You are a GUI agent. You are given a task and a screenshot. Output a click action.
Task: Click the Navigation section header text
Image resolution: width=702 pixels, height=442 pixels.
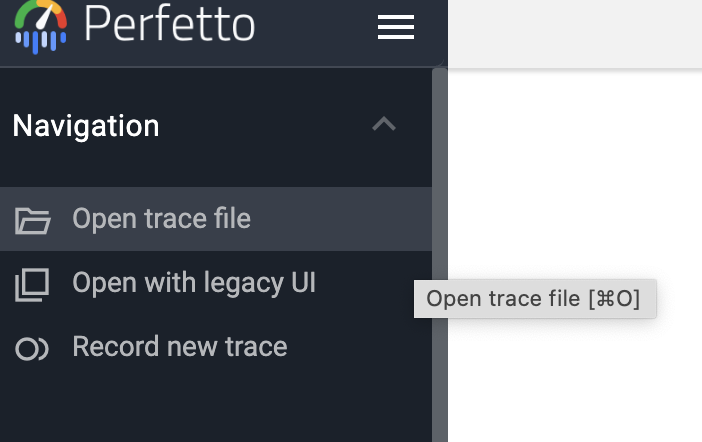point(86,126)
